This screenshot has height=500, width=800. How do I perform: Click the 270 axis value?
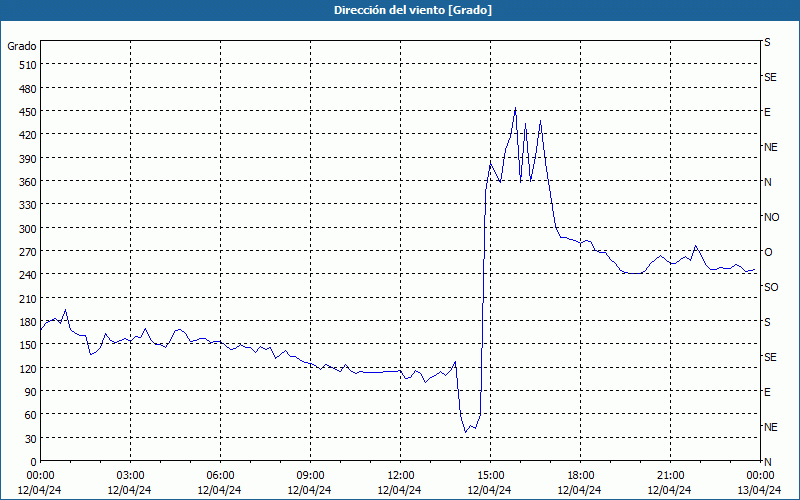[28, 252]
